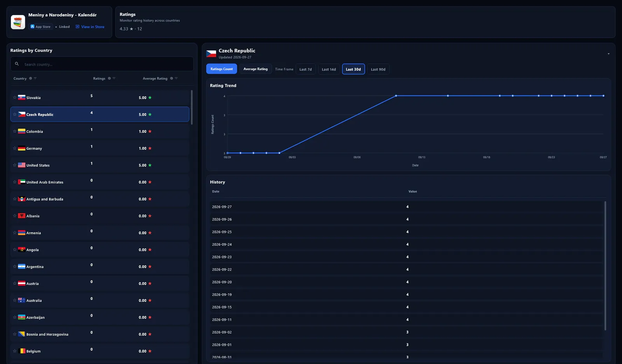Click the large Czech Republic flag in the header
Viewport: 622px width, 364px height.
pyautogui.click(x=211, y=54)
